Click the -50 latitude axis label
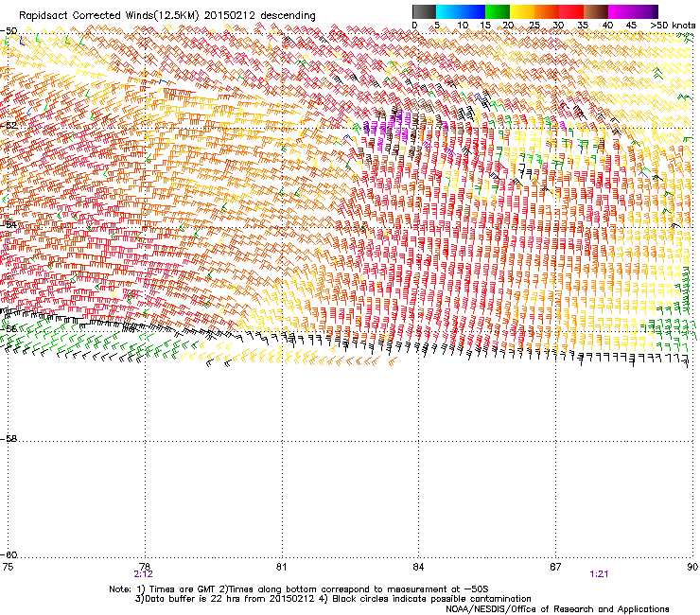 click(x=9, y=31)
